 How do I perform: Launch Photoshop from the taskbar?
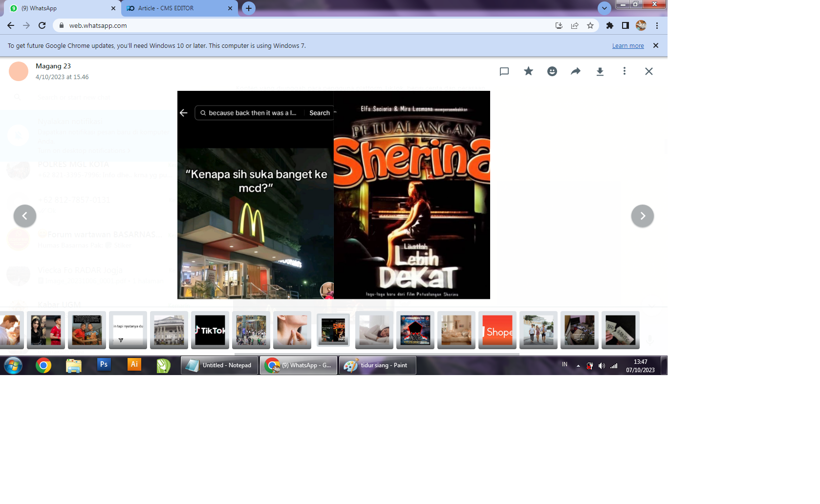tap(104, 365)
